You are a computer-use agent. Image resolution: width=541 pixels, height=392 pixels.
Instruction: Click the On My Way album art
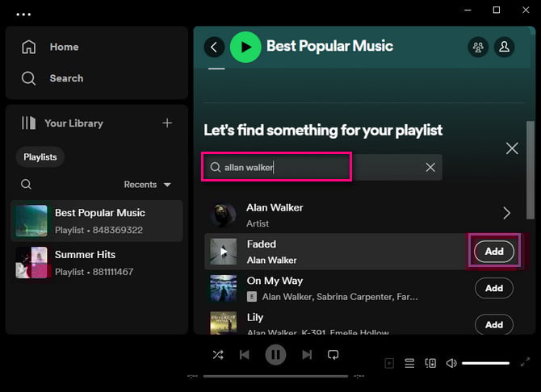pyautogui.click(x=223, y=288)
